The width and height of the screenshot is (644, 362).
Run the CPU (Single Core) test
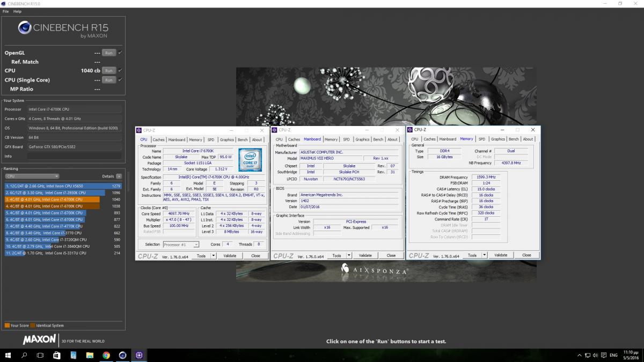point(108,80)
